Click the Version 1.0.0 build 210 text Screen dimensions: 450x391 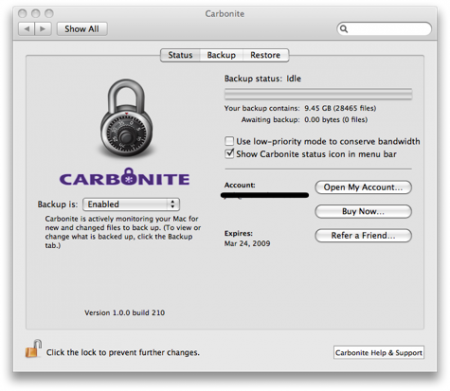(125, 313)
